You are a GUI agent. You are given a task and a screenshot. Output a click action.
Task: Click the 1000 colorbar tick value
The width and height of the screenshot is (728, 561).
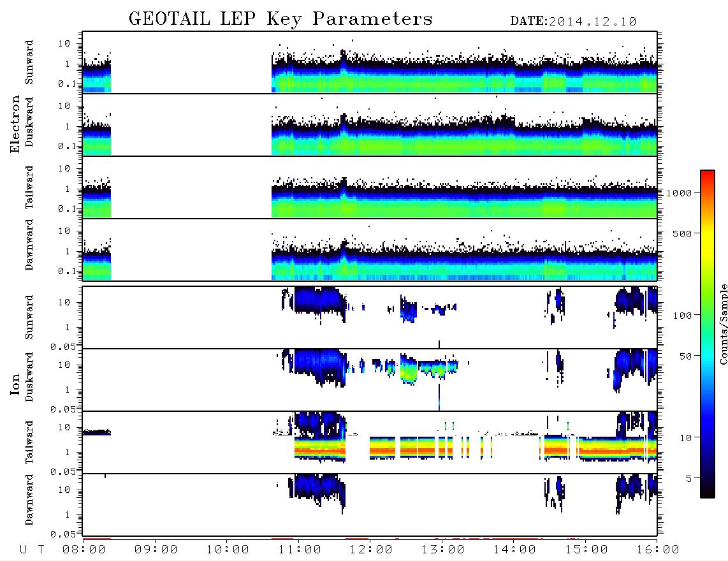[x=679, y=193]
